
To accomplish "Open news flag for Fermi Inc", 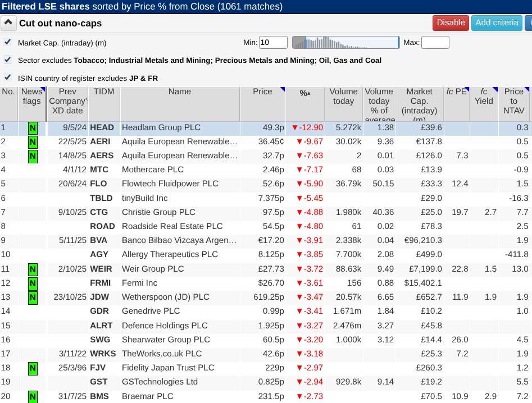I will pos(33,283).
